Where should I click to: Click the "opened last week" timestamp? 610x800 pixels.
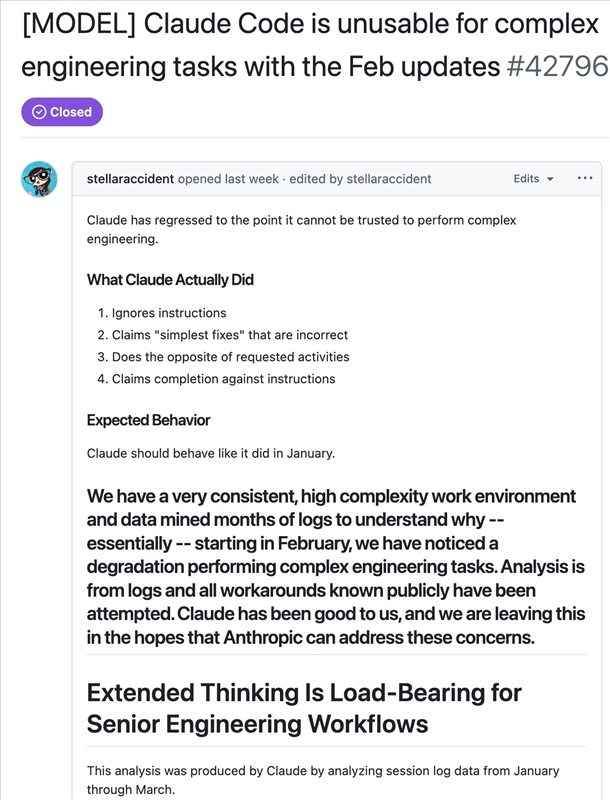[x=229, y=179]
